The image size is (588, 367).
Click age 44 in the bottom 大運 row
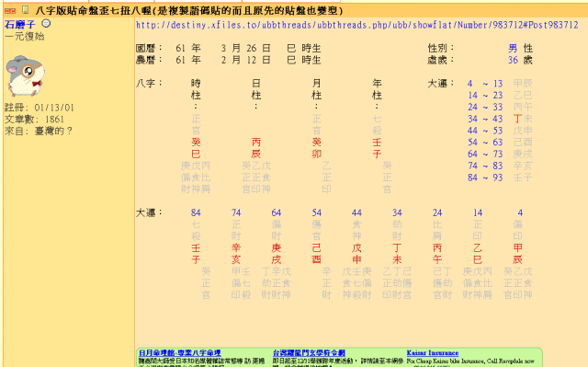356,212
